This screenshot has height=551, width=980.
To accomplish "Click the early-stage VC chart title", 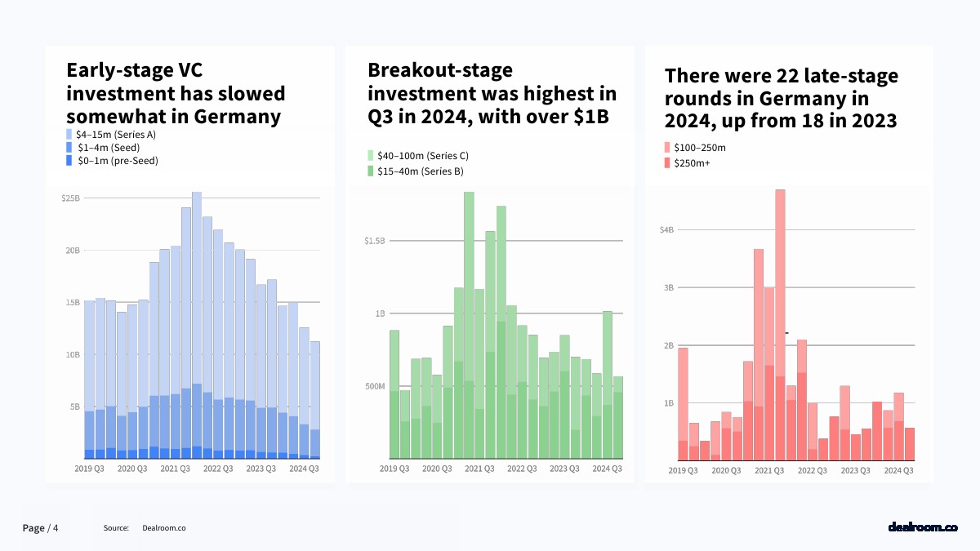I will tap(175, 92).
